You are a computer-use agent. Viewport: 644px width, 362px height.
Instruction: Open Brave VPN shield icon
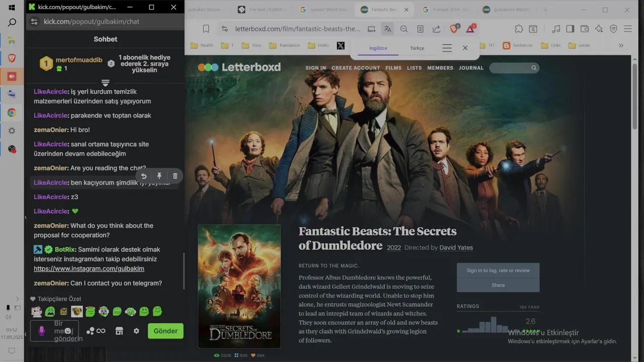tap(613, 29)
